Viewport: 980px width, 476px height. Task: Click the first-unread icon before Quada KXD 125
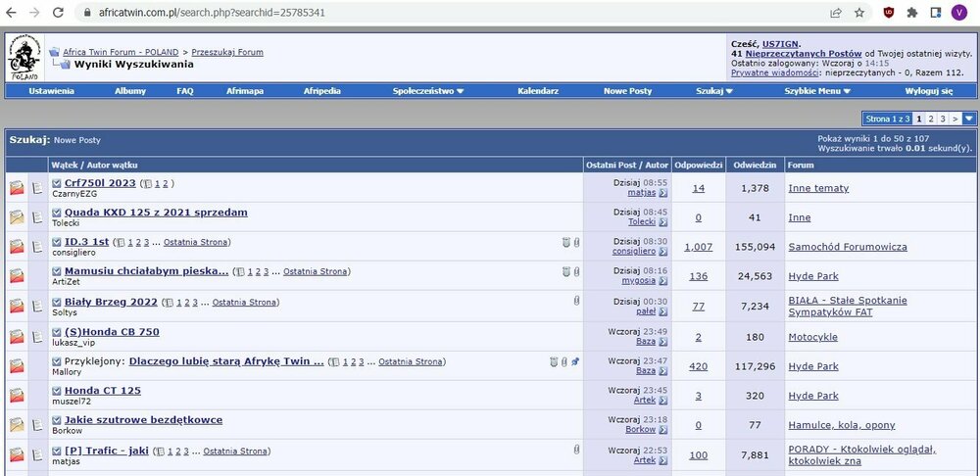[57, 213]
